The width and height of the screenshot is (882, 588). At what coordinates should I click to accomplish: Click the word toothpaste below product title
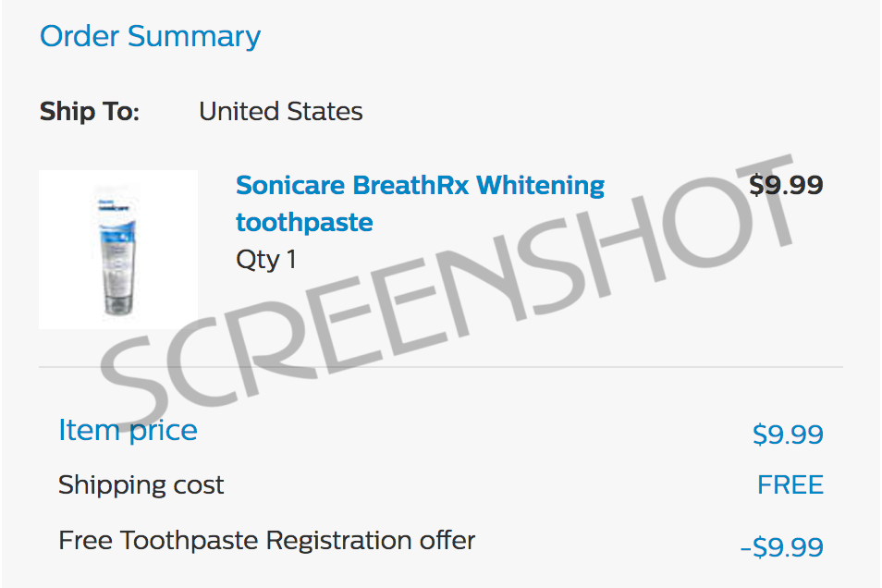coord(304,223)
